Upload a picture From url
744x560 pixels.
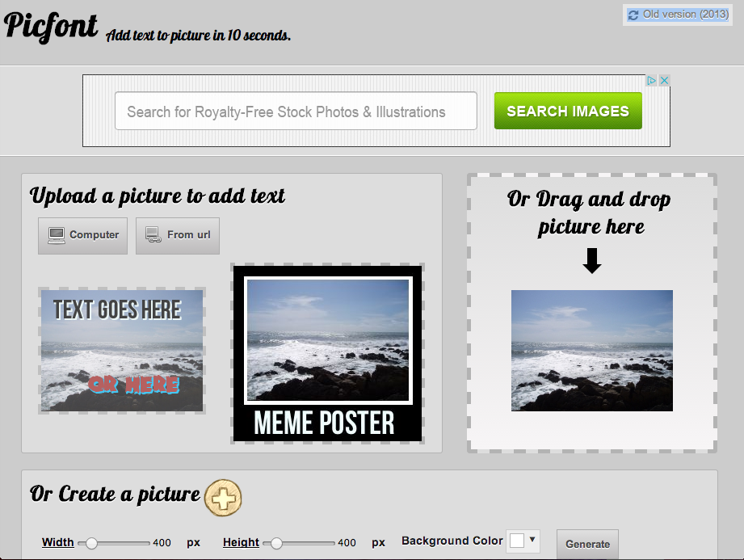point(178,235)
